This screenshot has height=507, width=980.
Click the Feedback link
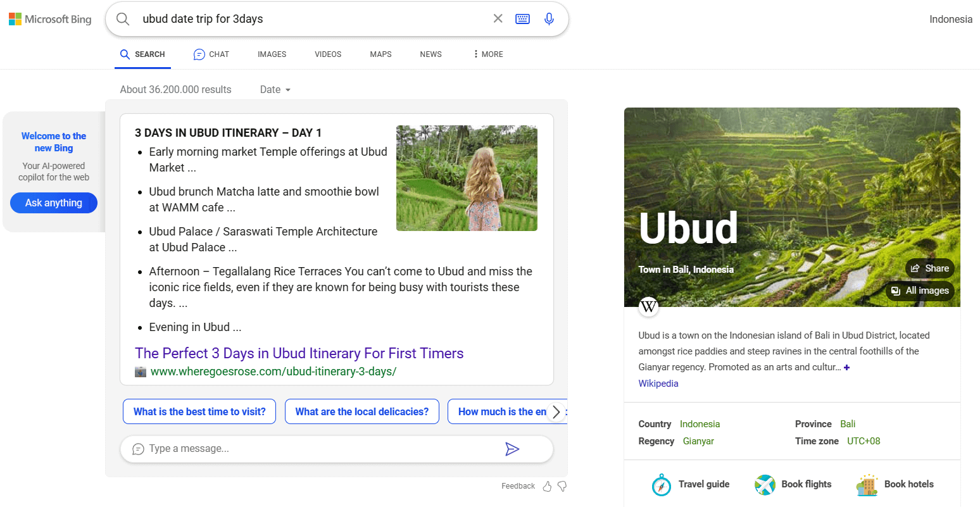(518, 486)
